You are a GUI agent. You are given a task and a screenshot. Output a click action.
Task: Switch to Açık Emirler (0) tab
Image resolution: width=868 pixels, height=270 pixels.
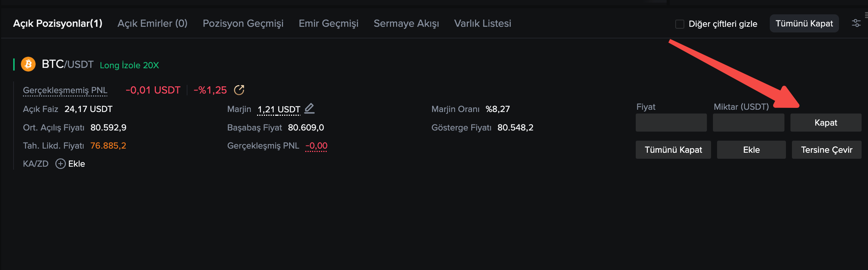152,23
